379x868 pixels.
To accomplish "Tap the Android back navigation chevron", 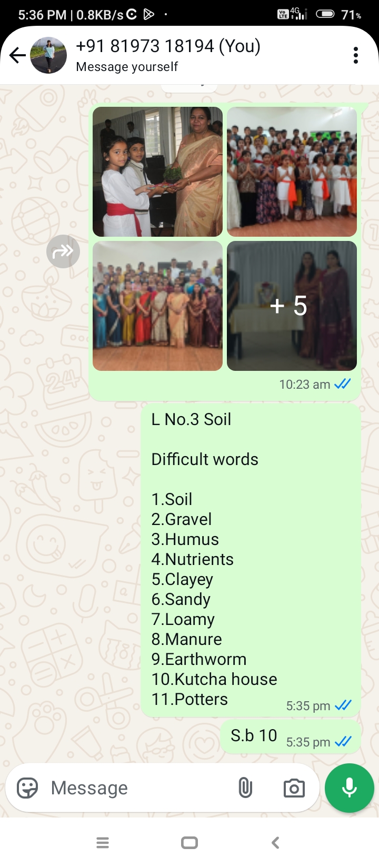I will click(275, 843).
